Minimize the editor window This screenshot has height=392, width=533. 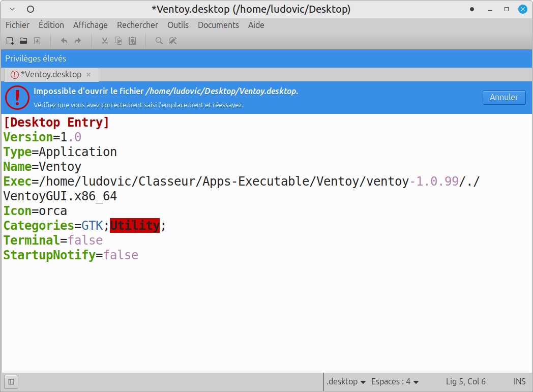490,10
